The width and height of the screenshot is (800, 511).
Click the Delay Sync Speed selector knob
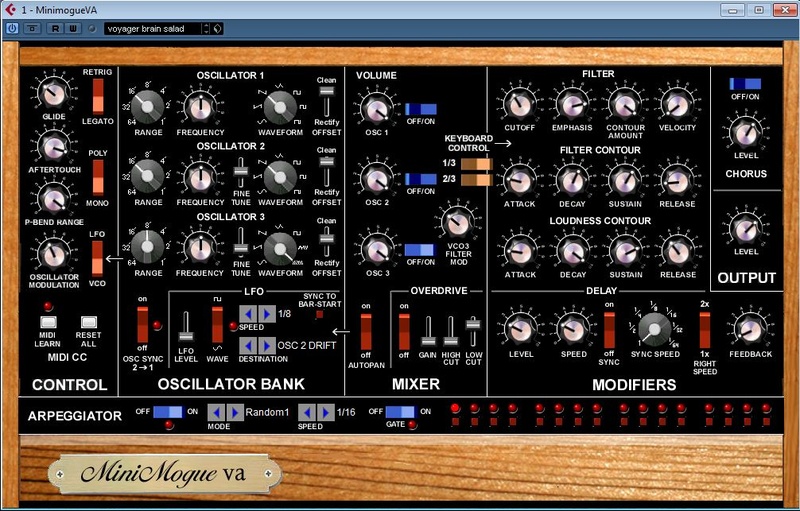(x=654, y=328)
